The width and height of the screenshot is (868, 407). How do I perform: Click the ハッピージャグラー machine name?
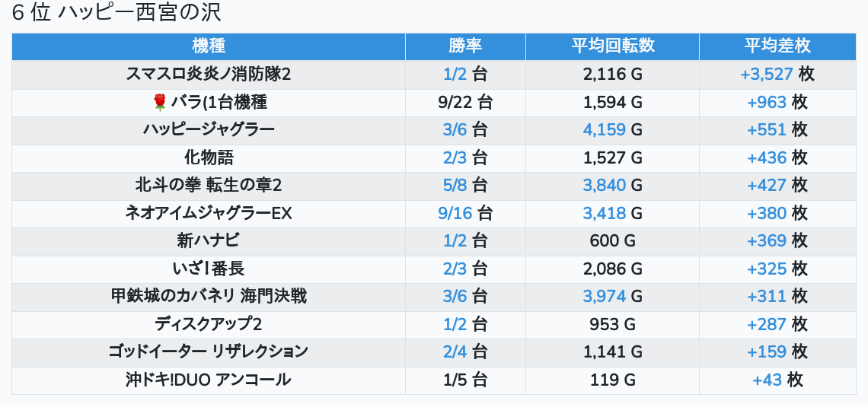tap(209, 130)
